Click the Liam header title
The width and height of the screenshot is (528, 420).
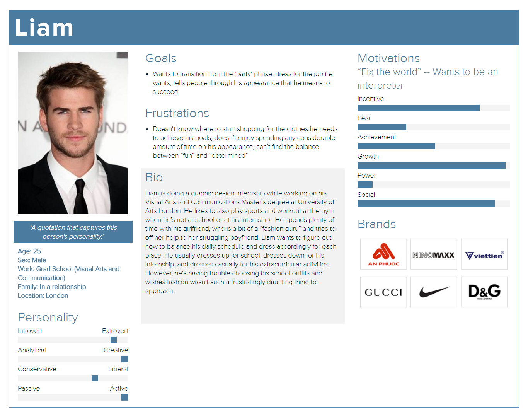pyautogui.click(x=44, y=28)
